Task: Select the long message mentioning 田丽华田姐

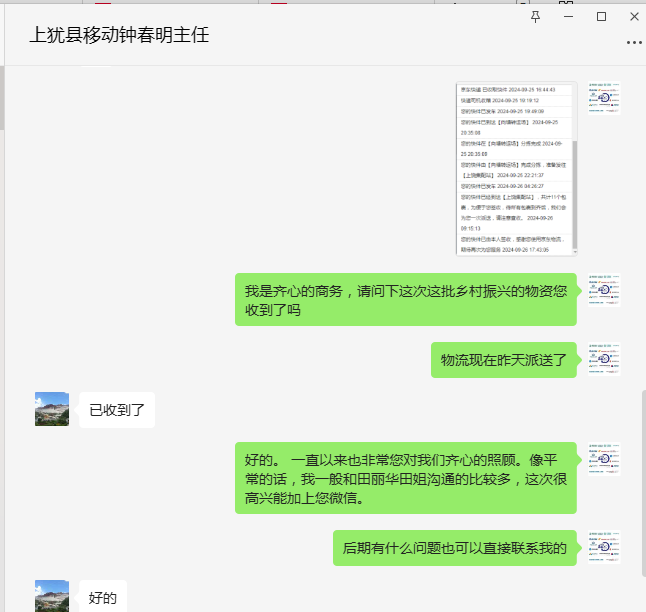Action: [406, 478]
